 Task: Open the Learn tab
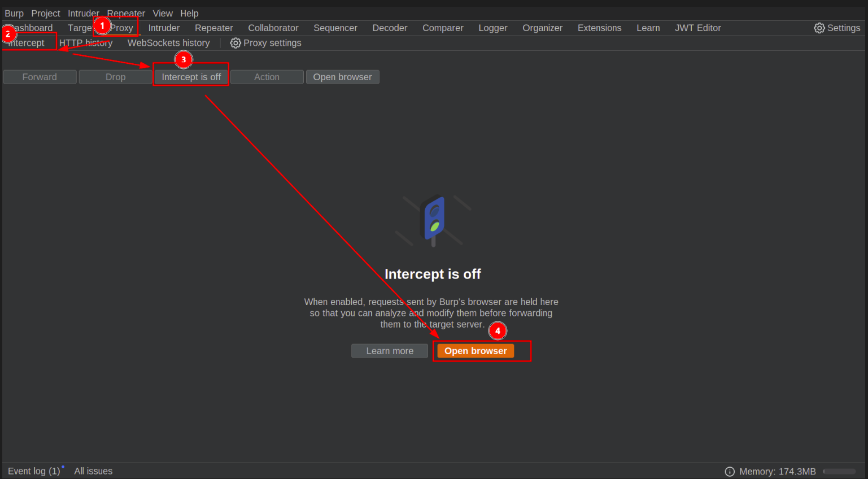pos(648,28)
